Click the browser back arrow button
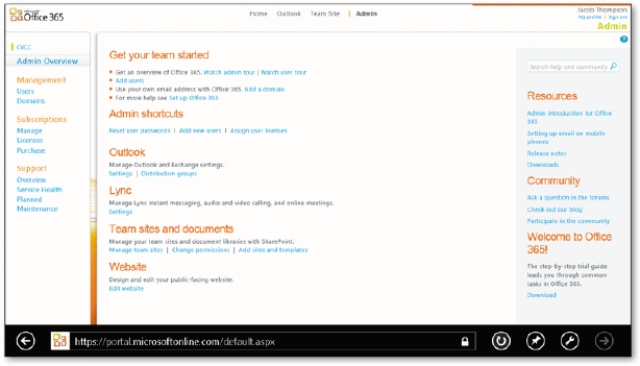 click(26, 341)
